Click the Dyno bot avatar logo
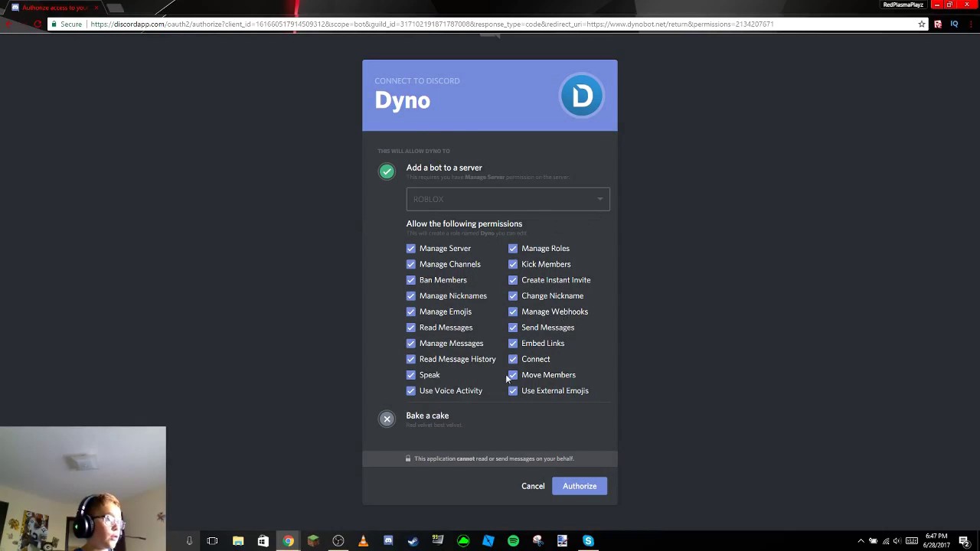This screenshot has height=551, width=980. (582, 96)
